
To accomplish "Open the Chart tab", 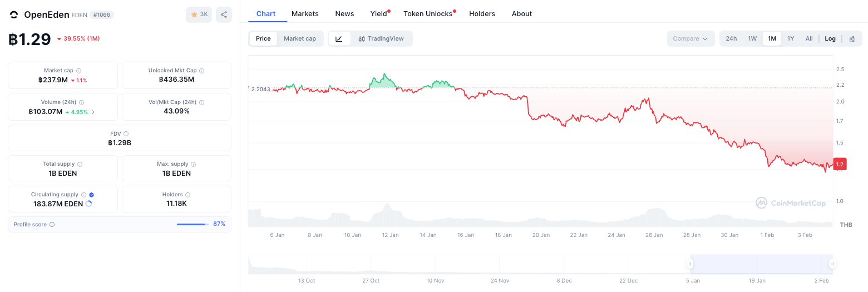I will pos(266,13).
